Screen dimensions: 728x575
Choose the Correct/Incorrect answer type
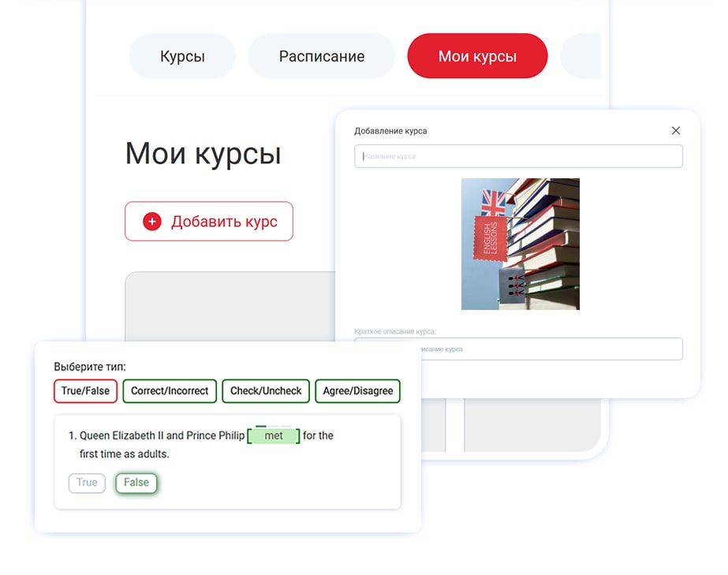[x=170, y=391]
